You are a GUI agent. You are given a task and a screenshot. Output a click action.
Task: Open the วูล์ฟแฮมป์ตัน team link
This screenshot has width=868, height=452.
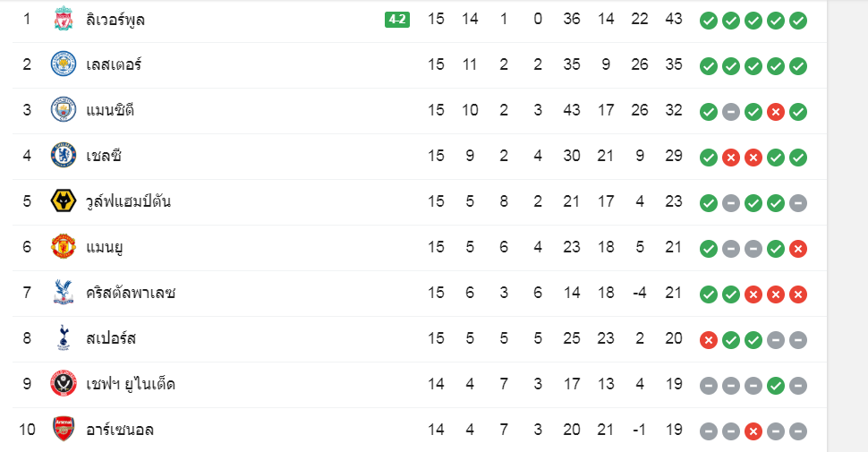pos(128,201)
